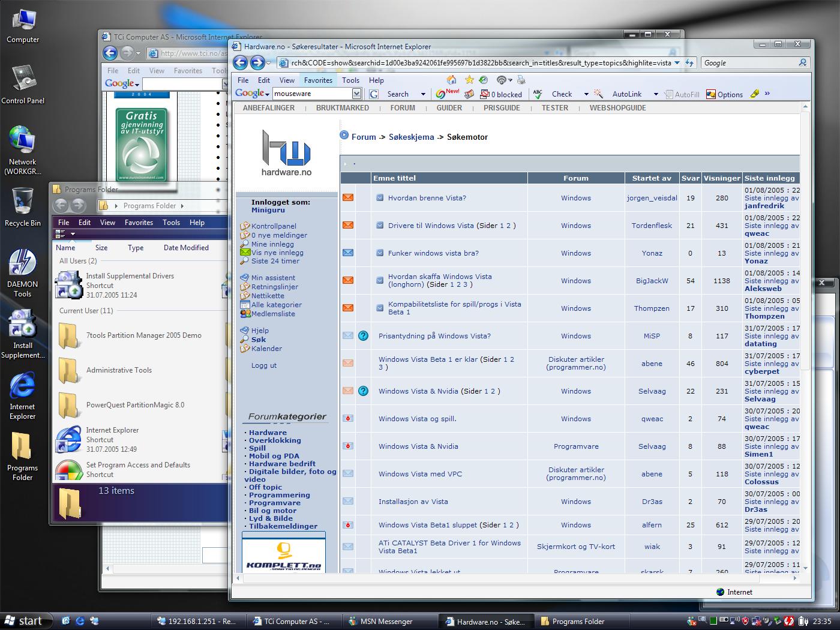The height and width of the screenshot is (630, 840).
Task: Expand the Check button dropdown arrow
Action: 586,94
